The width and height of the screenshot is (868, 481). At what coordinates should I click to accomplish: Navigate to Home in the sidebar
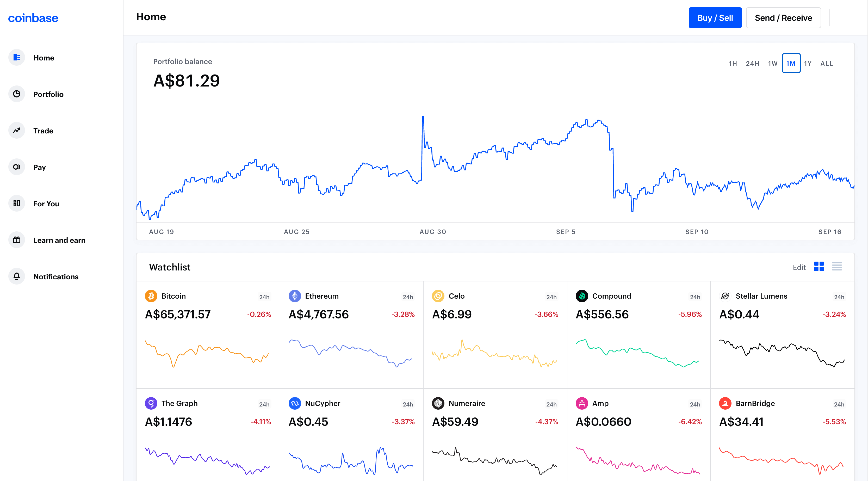click(x=16, y=57)
